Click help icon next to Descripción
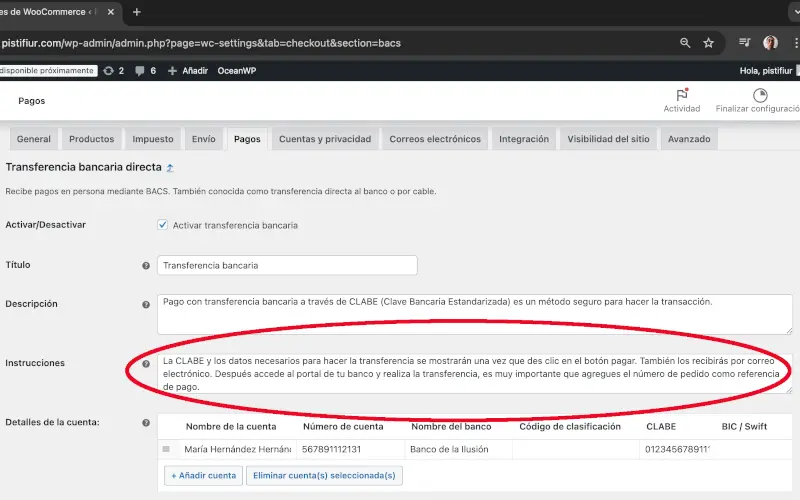The width and height of the screenshot is (800, 500). tap(146, 304)
